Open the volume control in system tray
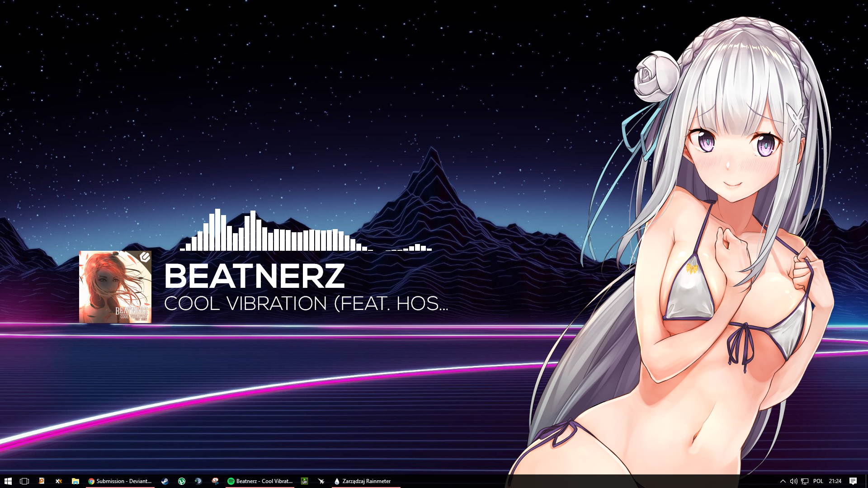 click(x=793, y=481)
